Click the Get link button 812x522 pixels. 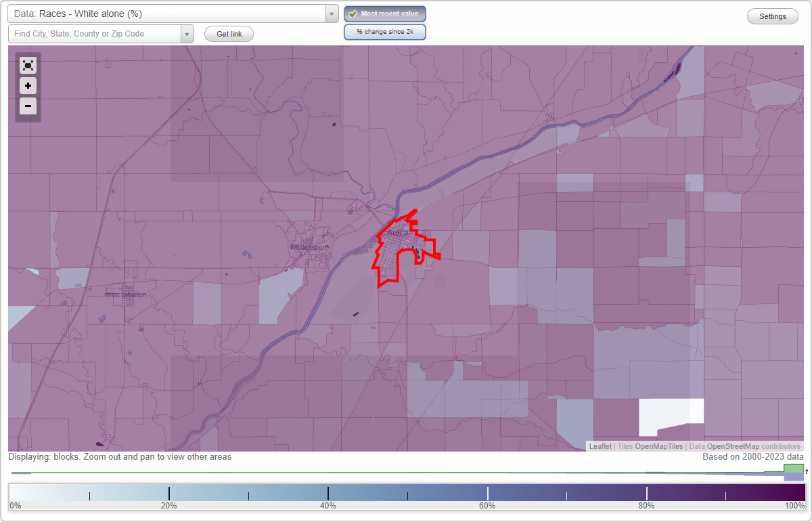click(x=228, y=33)
